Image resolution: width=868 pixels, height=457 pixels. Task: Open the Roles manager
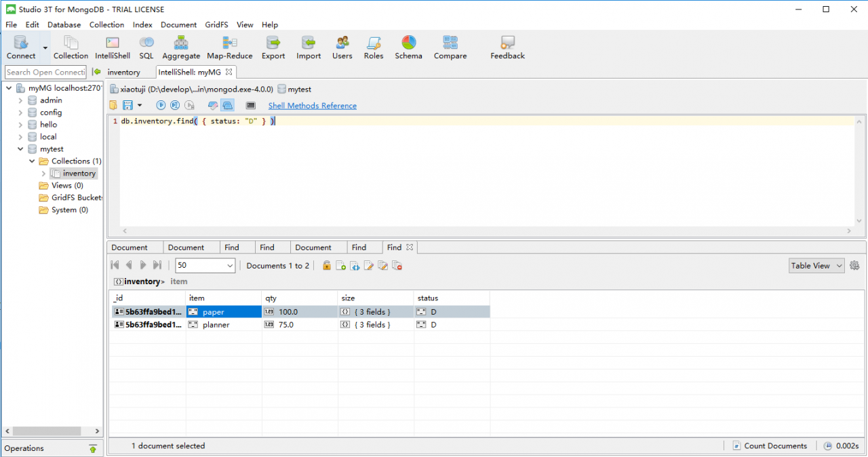click(373, 48)
